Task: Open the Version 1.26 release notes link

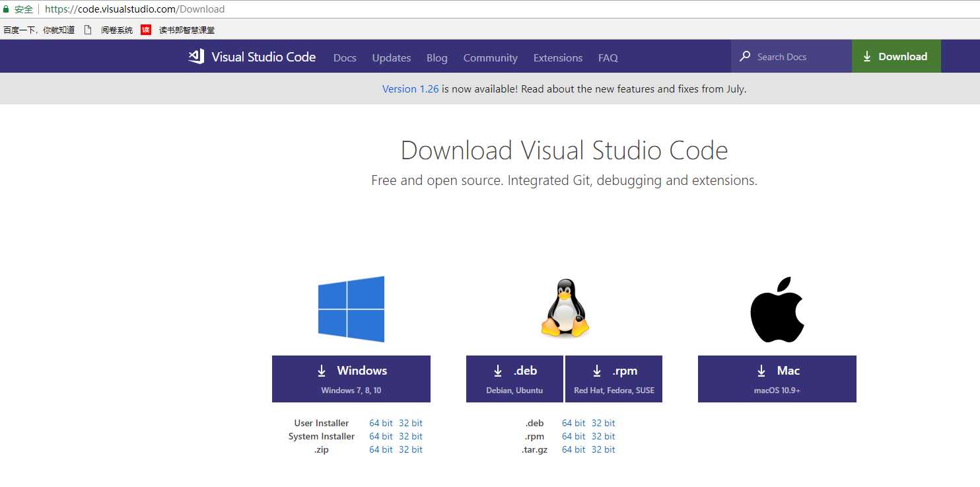Action: [x=411, y=89]
